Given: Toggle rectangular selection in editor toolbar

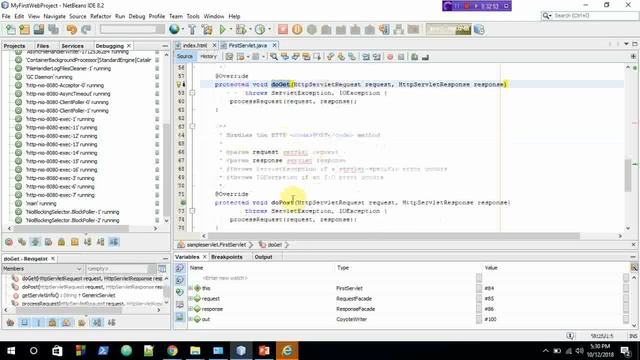Looking at the screenshot, I should [x=317, y=57].
